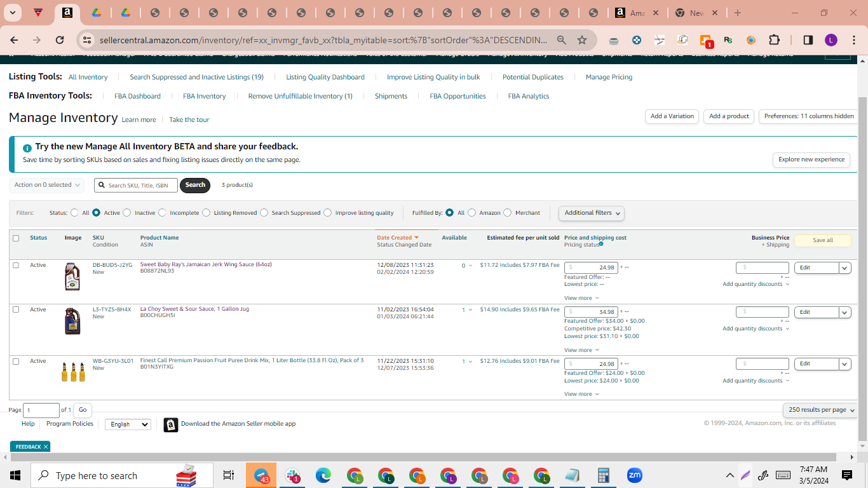
Task: Select Fulfilled By 'Amazon' radio button
Action: pyautogui.click(x=471, y=213)
